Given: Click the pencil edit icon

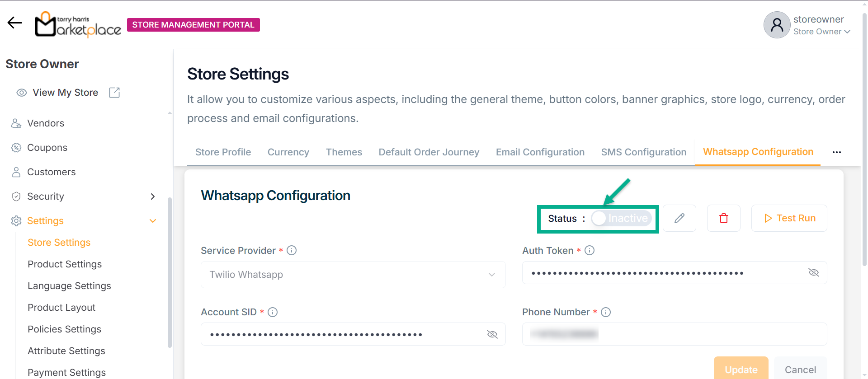Looking at the screenshot, I should (679, 218).
